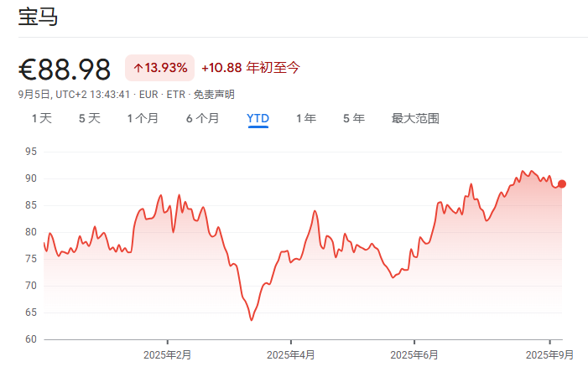Click the 70 y-axis value
This screenshot has width=588, height=372.
coord(31,286)
